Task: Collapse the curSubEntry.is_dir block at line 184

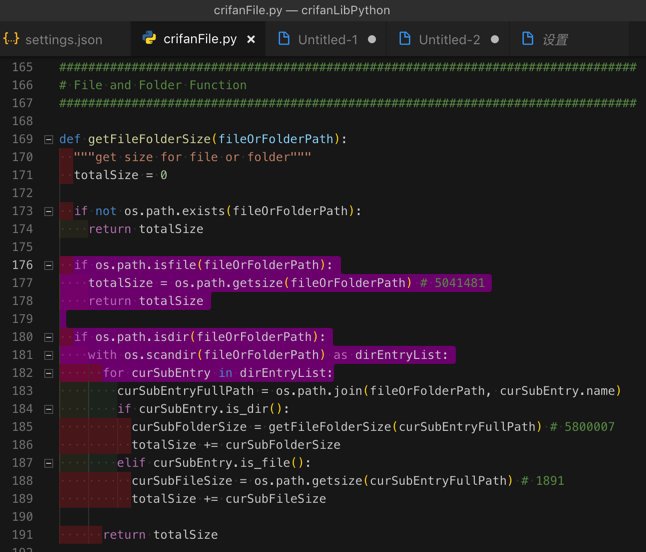Action: tap(48, 409)
